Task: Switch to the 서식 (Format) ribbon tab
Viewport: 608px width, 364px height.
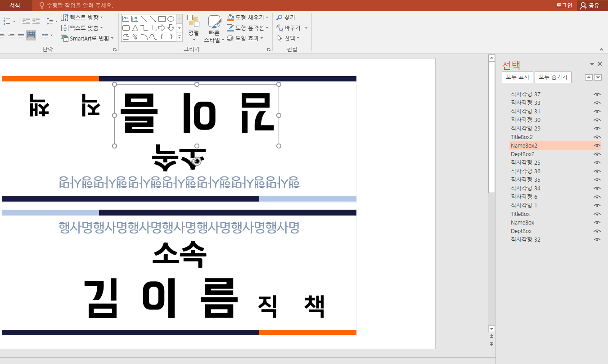Action: pos(14,6)
